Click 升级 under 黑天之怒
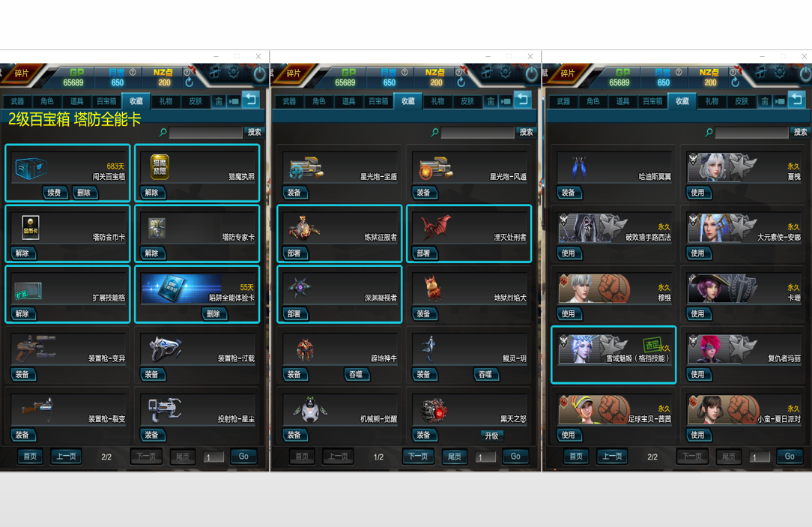The height and width of the screenshot is (527, 812). pos(491,436)
